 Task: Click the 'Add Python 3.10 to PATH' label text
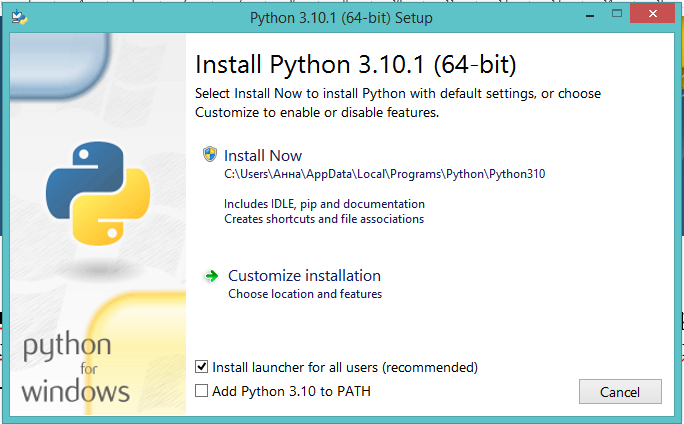point(291,391)
